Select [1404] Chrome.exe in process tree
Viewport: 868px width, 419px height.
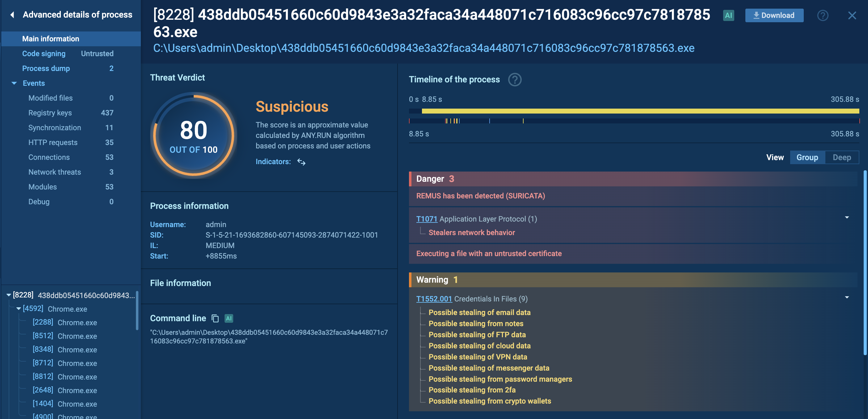[x=65, y=404]
